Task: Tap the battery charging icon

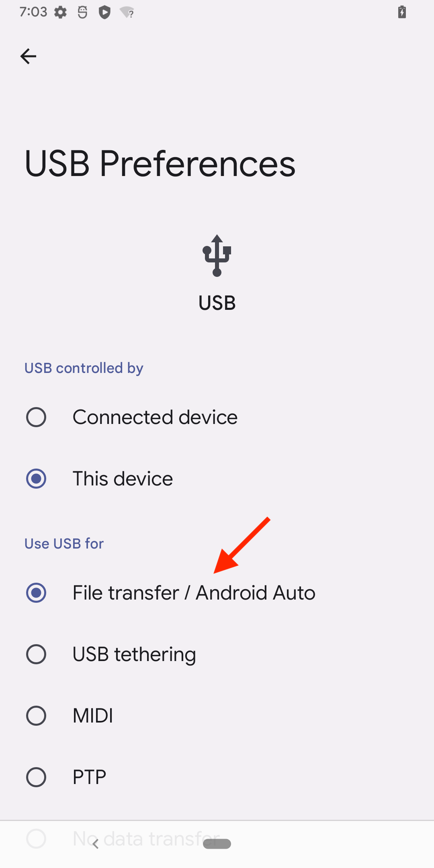Action: click(x=402, y=12)
